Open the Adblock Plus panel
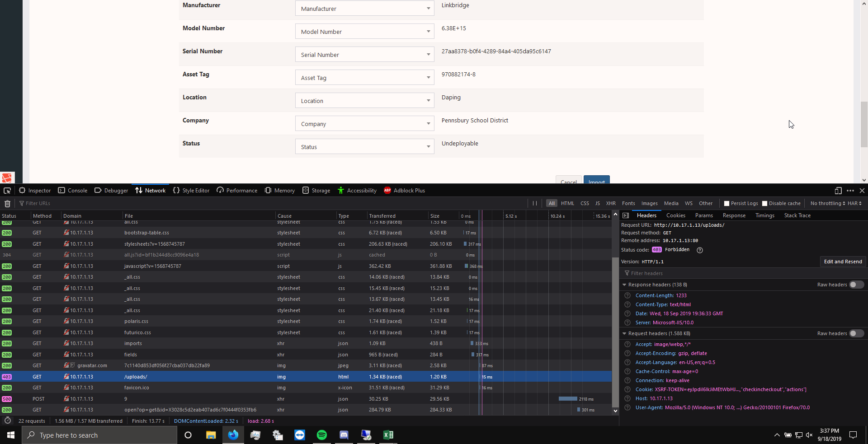Image resolution: width=868 pixels, height=444 pixels. pos(404,190)
